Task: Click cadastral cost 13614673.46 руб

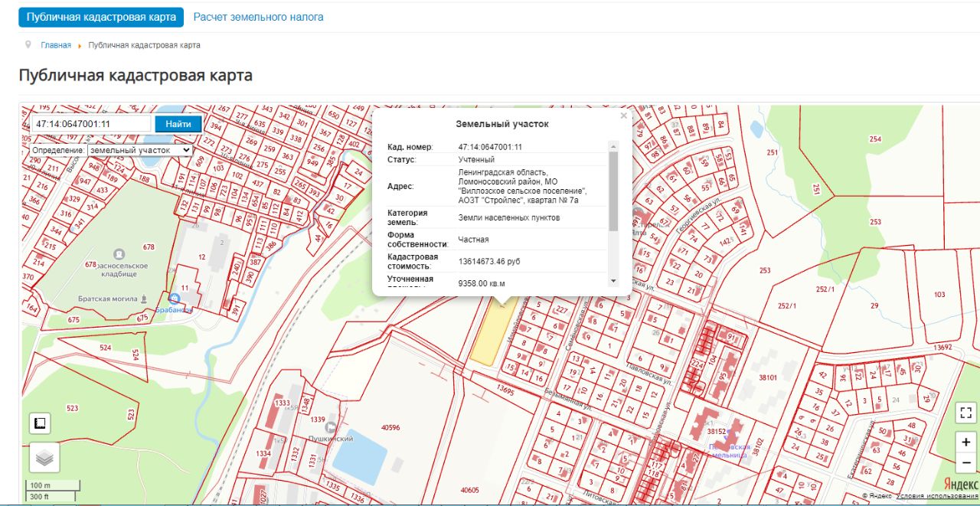Action: pyautogui.click(x=489, y=261)
